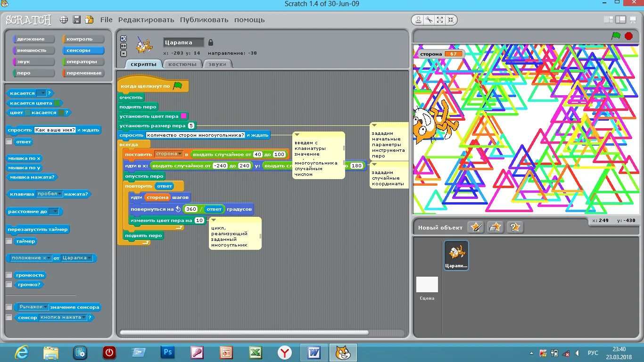Open the File menu
Image resolution: width=644 pixels, height=362 pixels.
click(x=107, y=20)
